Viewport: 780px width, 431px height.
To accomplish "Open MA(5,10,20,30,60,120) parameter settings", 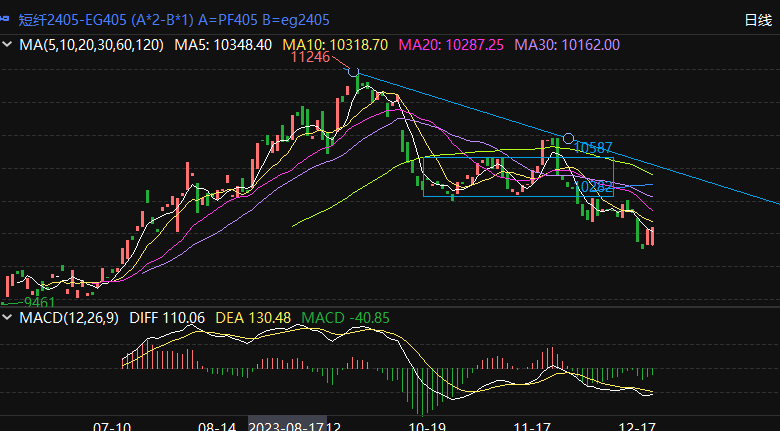I will 92,44.
